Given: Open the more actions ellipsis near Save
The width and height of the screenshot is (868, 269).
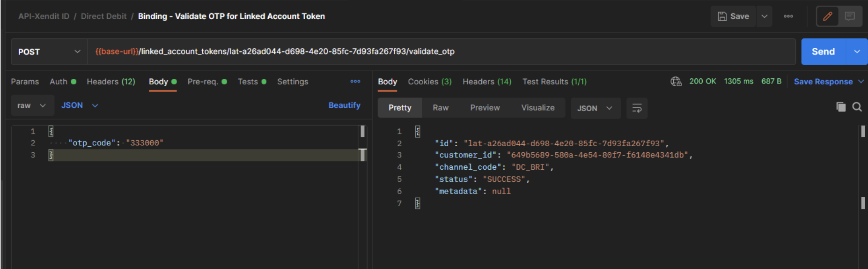Looking at the screenshot, I should [x=788, y=16].
